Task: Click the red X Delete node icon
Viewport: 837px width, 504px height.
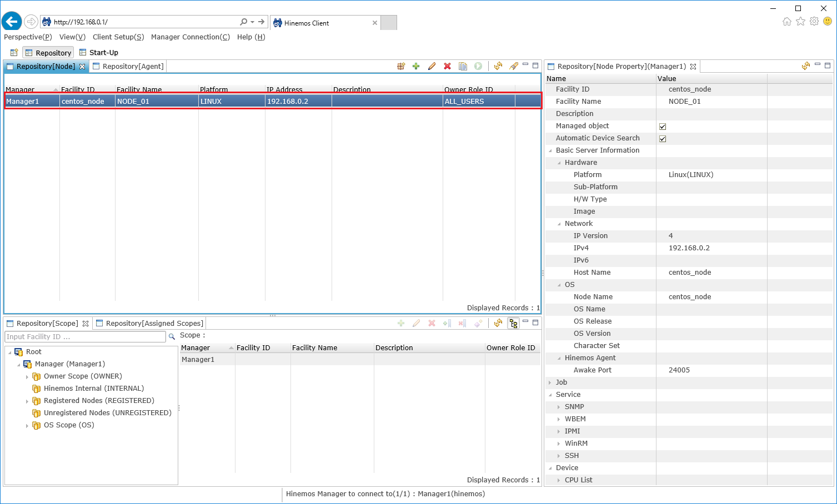Action: coord(447,66)
